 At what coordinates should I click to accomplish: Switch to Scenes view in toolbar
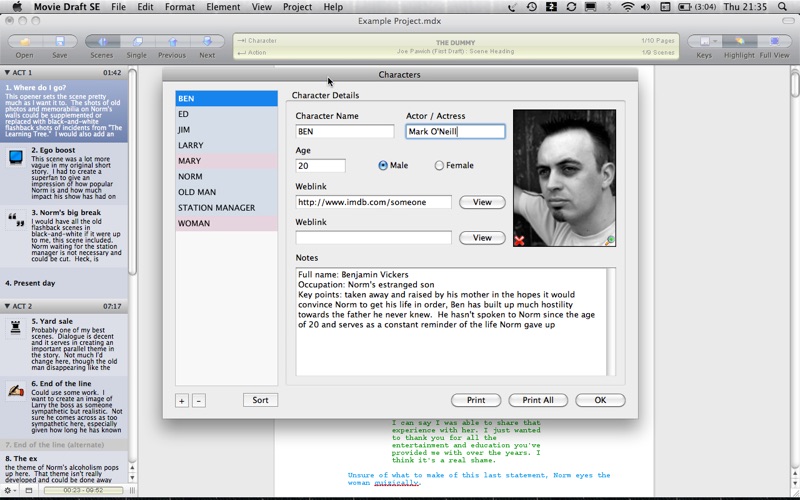point(102,42)
